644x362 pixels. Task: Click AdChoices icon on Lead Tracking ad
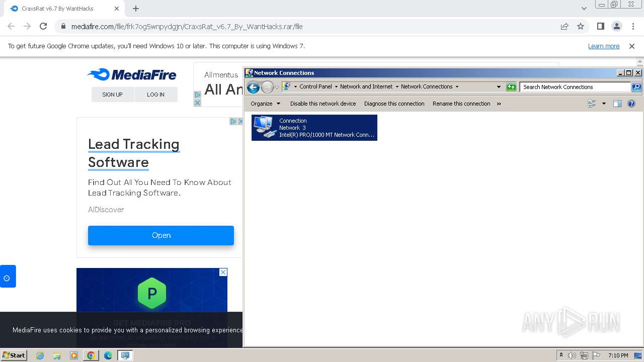(x=233, y=121)
